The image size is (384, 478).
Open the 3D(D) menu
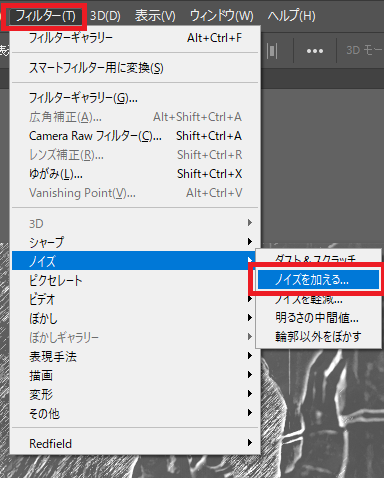click(105, 16)
